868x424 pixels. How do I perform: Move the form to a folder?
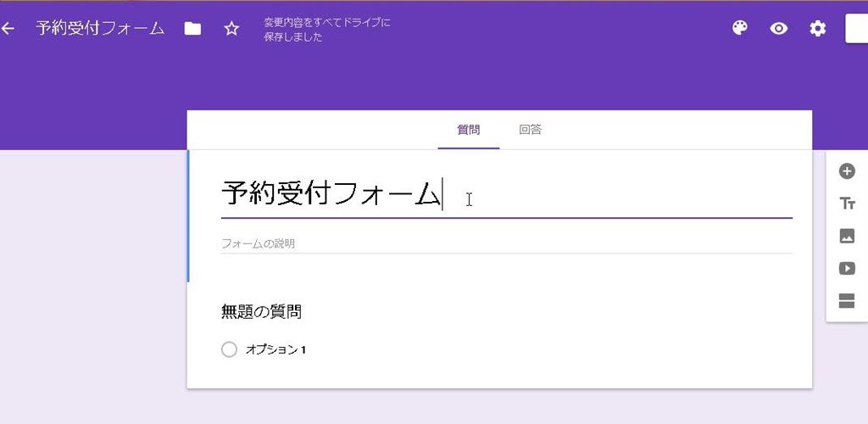[x=193, y=29]
